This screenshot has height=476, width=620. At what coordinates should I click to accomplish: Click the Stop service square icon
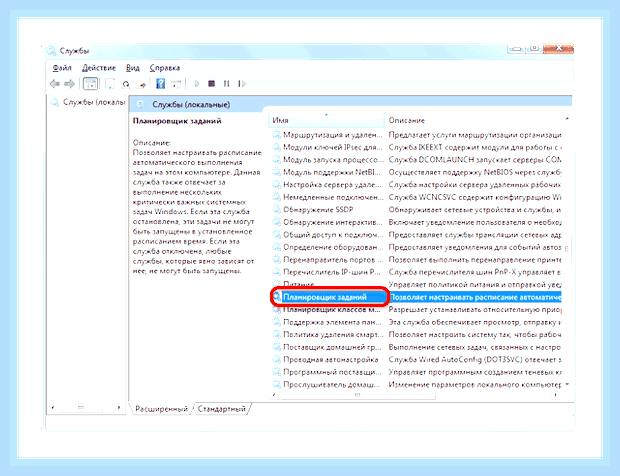click(x=212, y=84)
